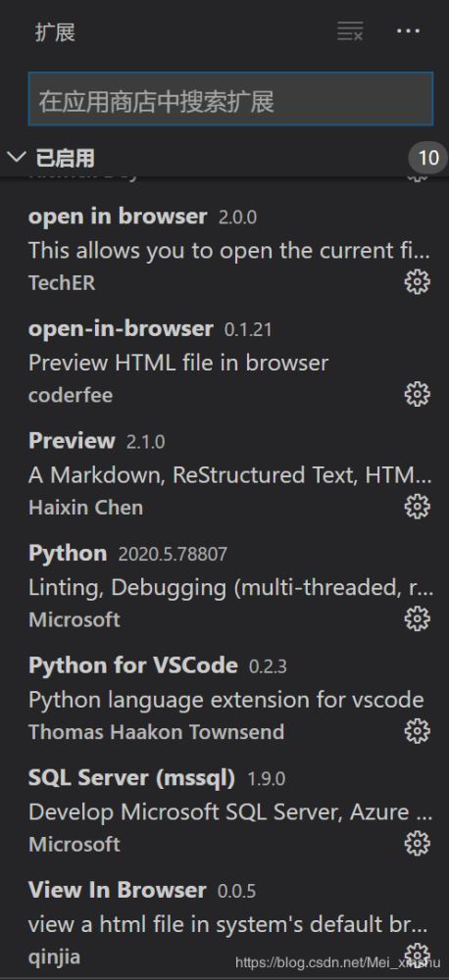This screenshot has height=980, width=449.
Task: Select the SQL Server (mssql) extension entry
Action: pos(224,812)
